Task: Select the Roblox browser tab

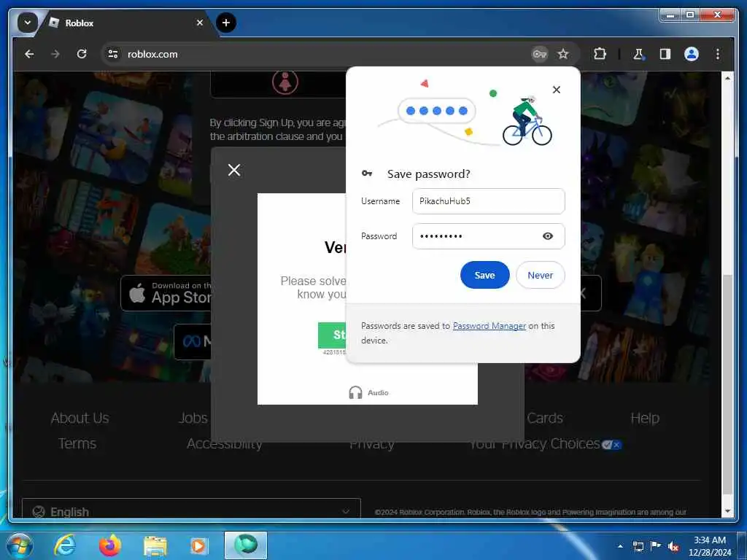Action: point(125,23)
